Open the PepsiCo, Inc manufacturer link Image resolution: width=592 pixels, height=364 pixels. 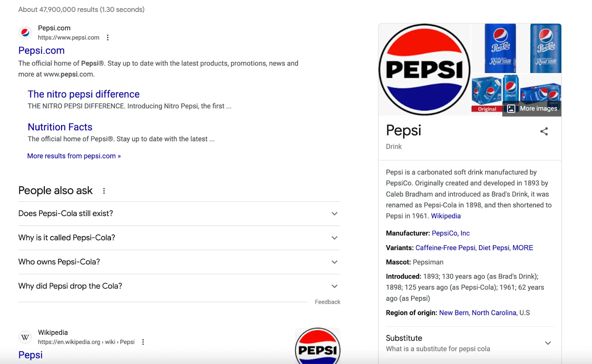pyautogui.click(x=450, y=233)
